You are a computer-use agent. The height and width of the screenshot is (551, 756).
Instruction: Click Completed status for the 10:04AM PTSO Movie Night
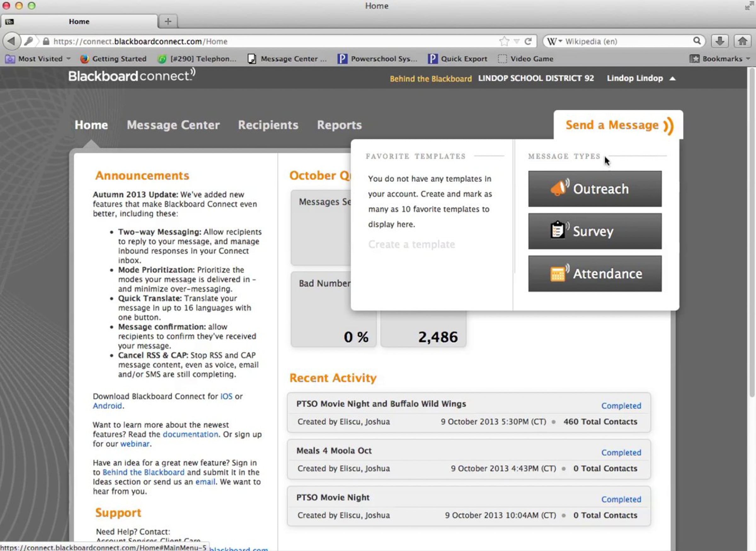(x=621, y=499)
